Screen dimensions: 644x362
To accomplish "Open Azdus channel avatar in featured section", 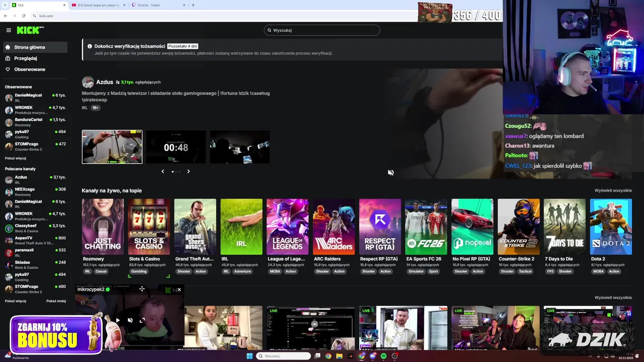I will 88,82.
